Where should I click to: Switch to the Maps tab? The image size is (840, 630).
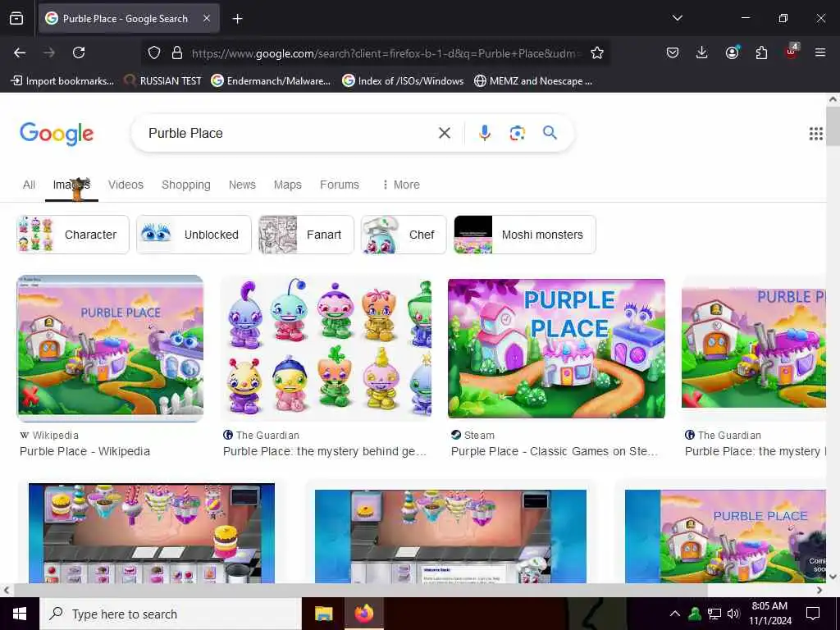point(288,185)
